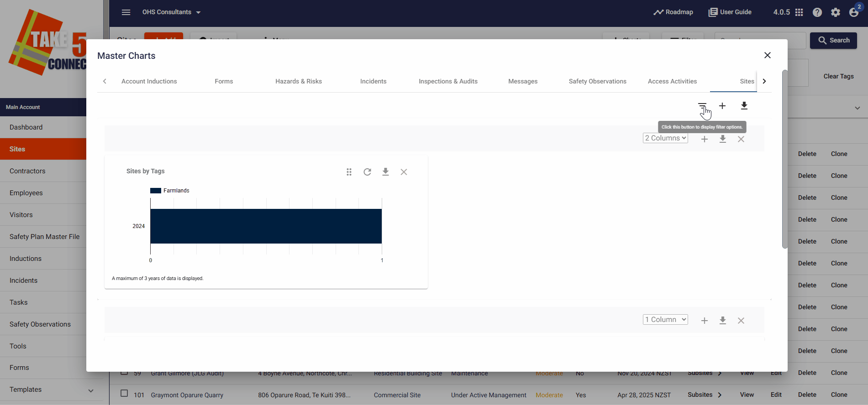Display the filter options icon
This screenshot has height=405, width=868.
(x=702, y=106)
